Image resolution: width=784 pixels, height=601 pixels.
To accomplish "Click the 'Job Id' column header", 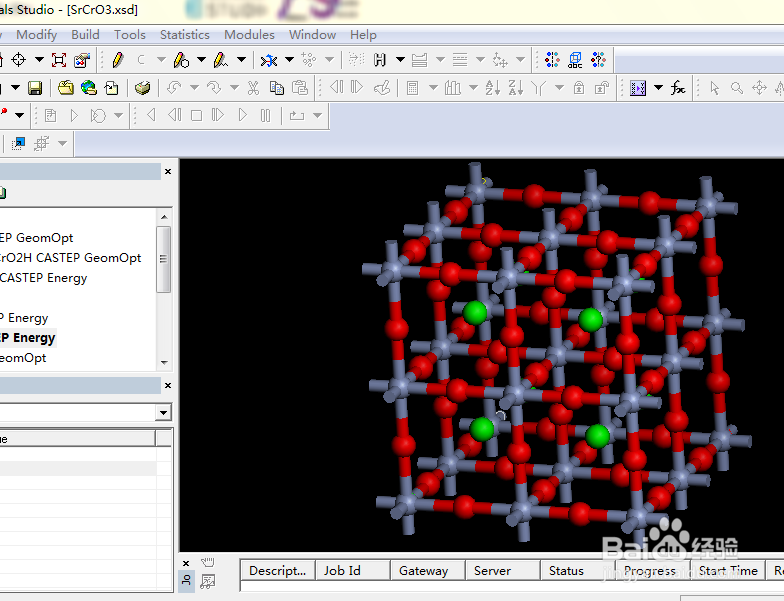I will 352,570.
